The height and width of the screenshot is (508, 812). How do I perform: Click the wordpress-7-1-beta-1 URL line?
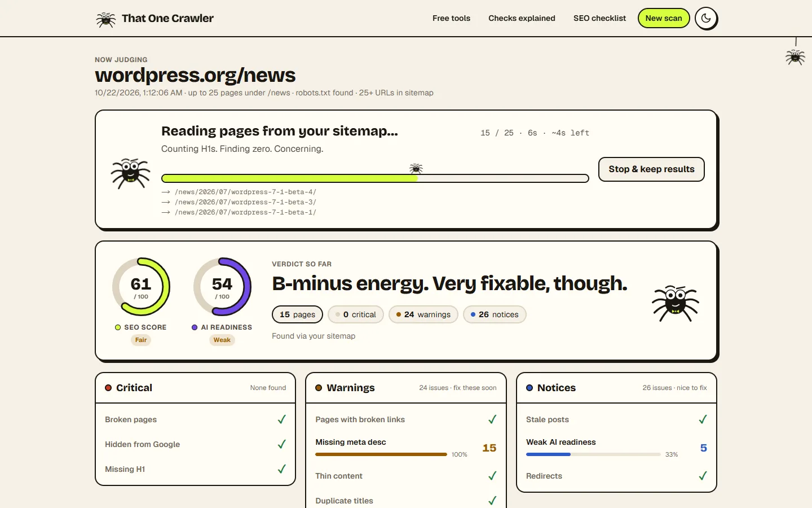tap(239, 212)
